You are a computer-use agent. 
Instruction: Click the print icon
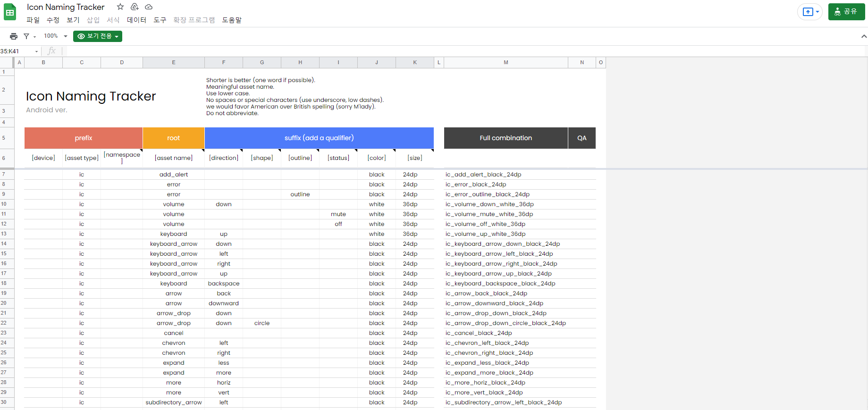click(x=14, y=36)
